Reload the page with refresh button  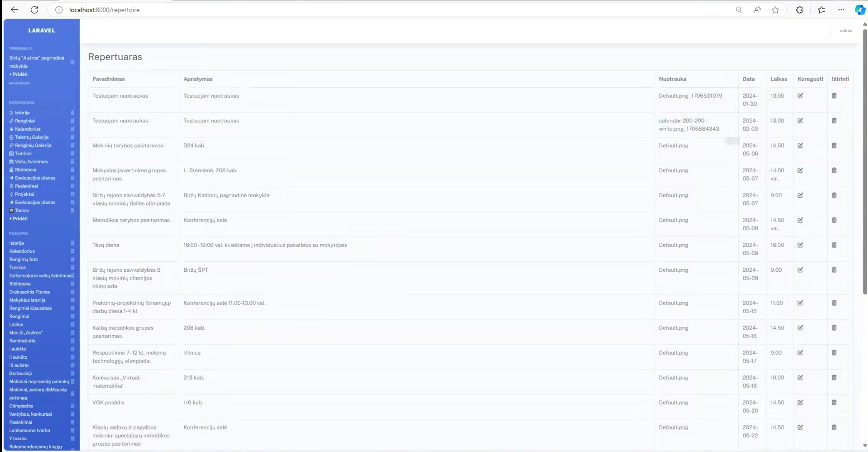click(x=35, y=10)
